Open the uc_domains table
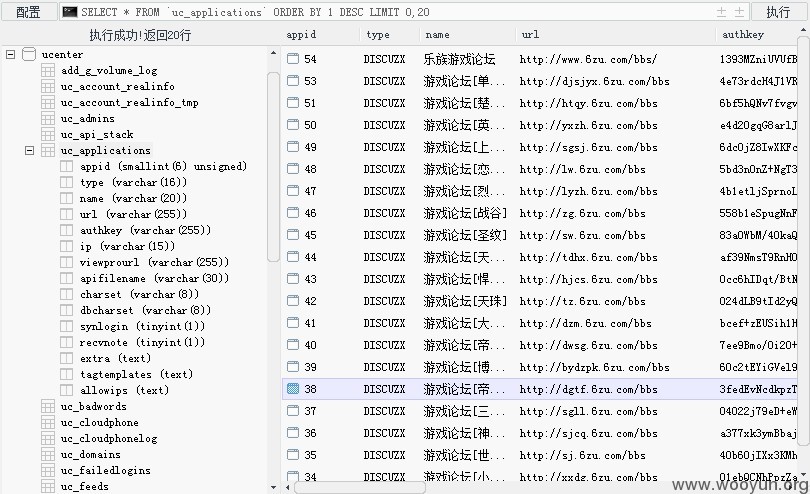The image size is (810, 494). 90,455
